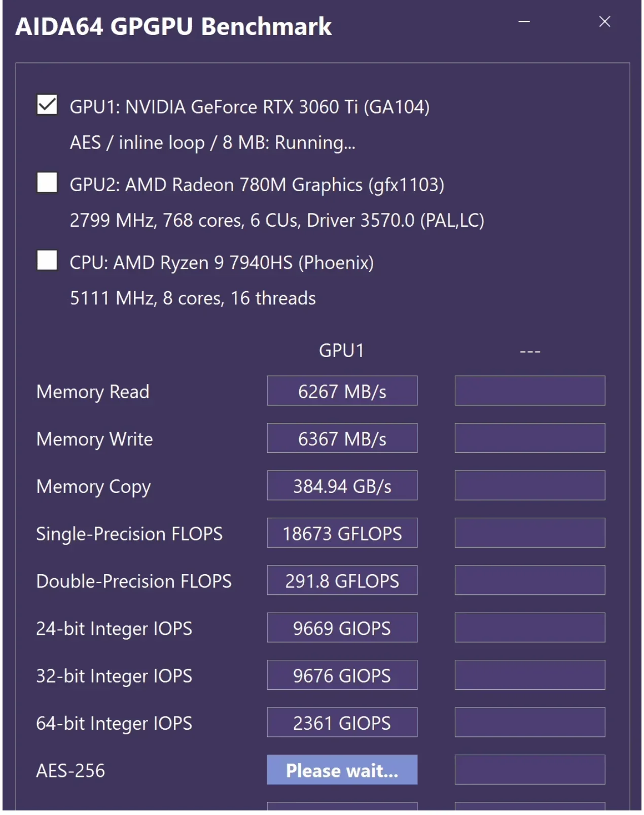Select the Memory Write 6367 MB/s result box
The image size is (644, 815).
pyautogui.click(x=342, y=438)
